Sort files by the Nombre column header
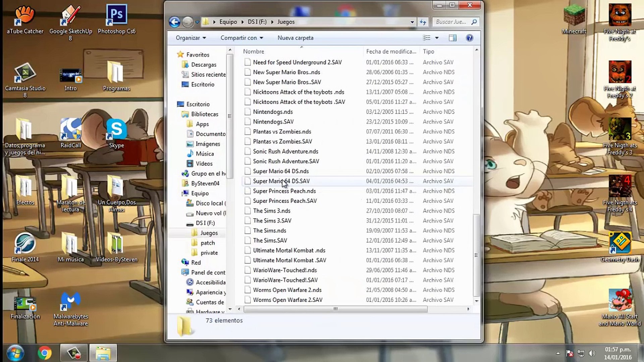This screenshot has width=644, height=362. tap(254, 51)
